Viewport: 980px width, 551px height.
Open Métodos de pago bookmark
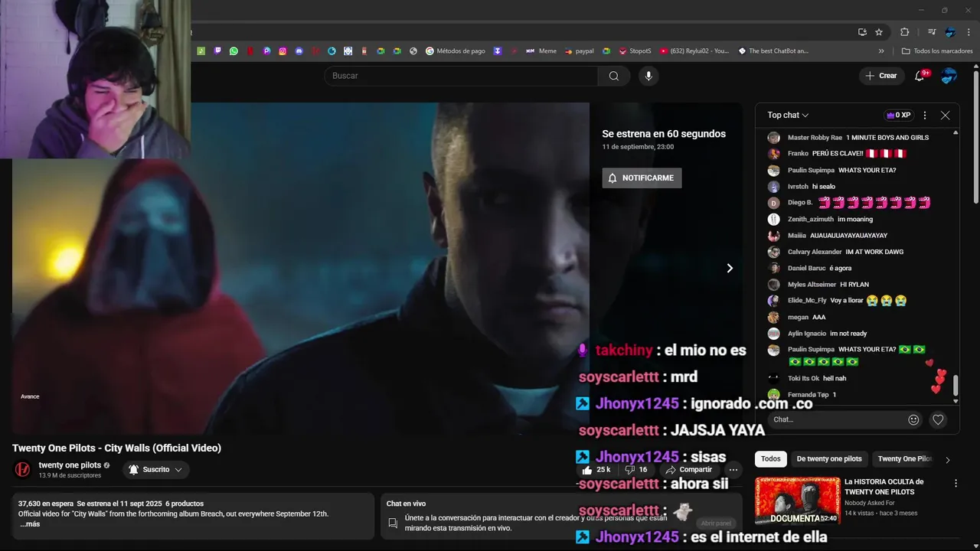tap(456, 51)
